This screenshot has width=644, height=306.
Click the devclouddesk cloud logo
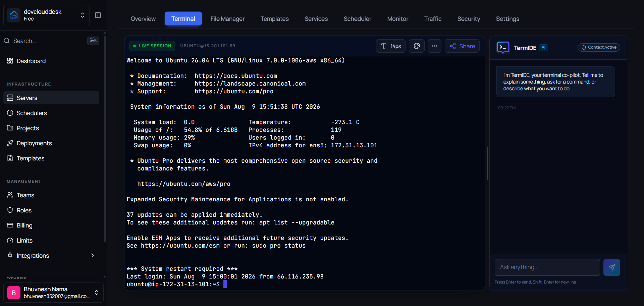point(14,15)
